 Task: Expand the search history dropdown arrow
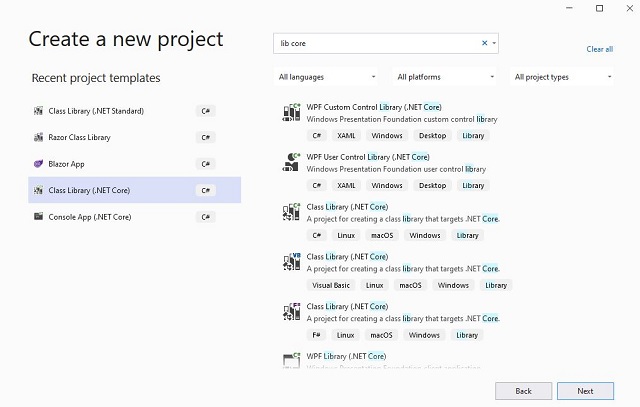[x=494, y=43]
